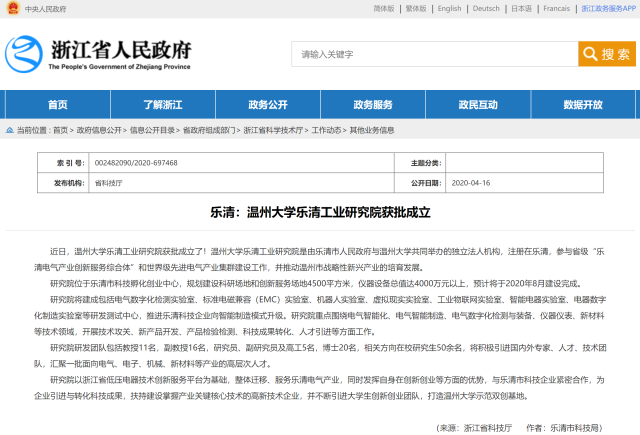Select Deutsch language link

(486, 9)
